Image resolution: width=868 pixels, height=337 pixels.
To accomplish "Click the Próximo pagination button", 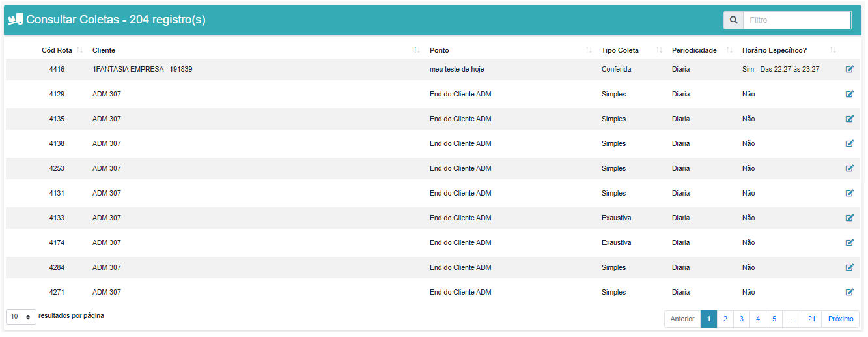I will 841,319.
